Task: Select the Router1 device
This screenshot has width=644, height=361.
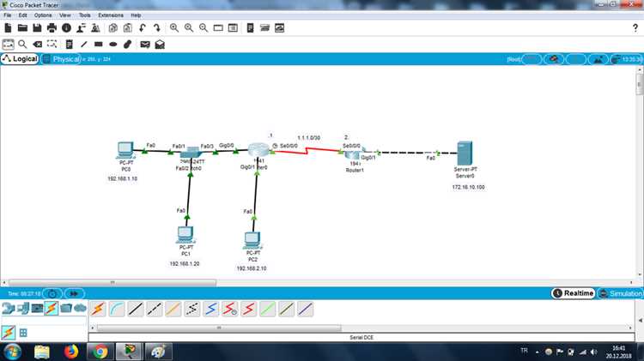Action: click(x=354, y=154)
